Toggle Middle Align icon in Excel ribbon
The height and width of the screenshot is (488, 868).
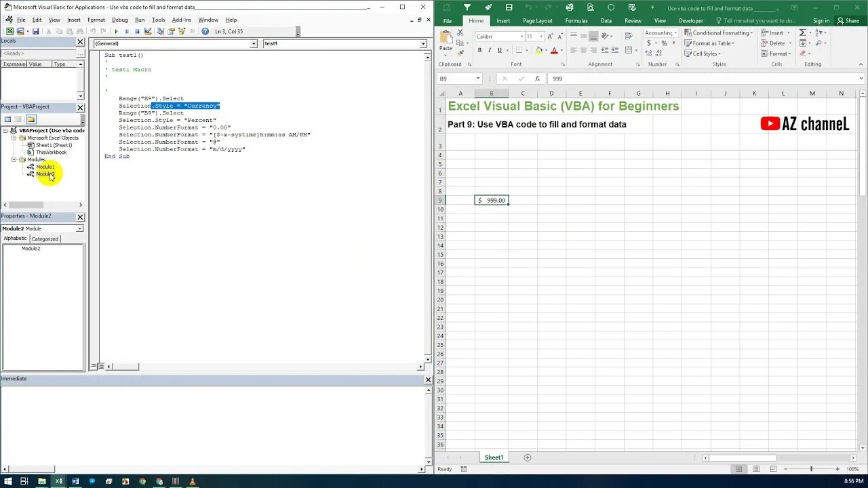(583, 37)
